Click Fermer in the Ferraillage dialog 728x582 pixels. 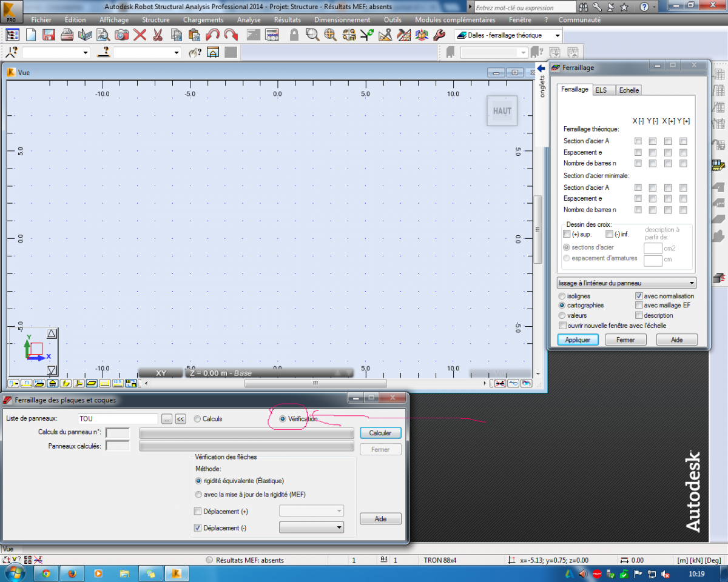pos(625,340)
